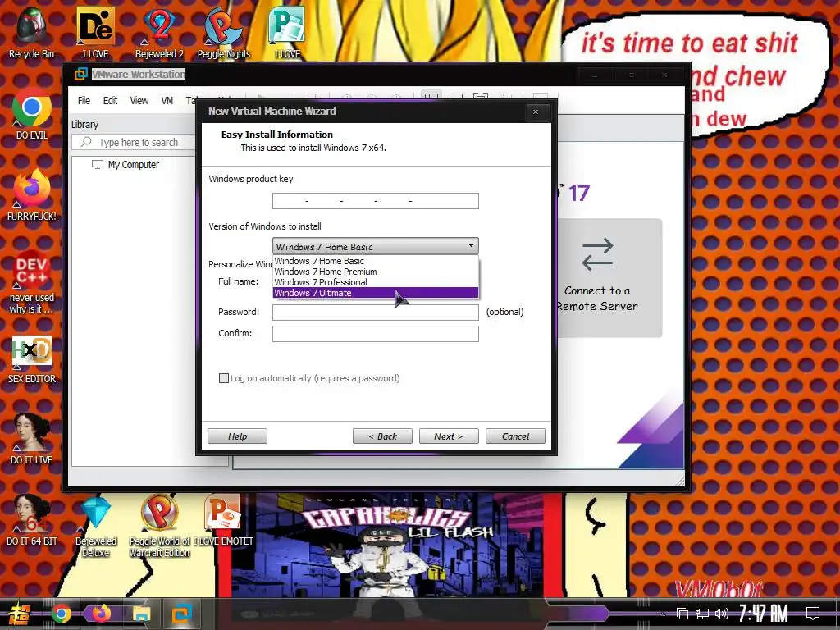840x630 pixels.
Task: Open the Firefox desktop icon labeled FURRYFUCK!
Action: click(31, 195)
